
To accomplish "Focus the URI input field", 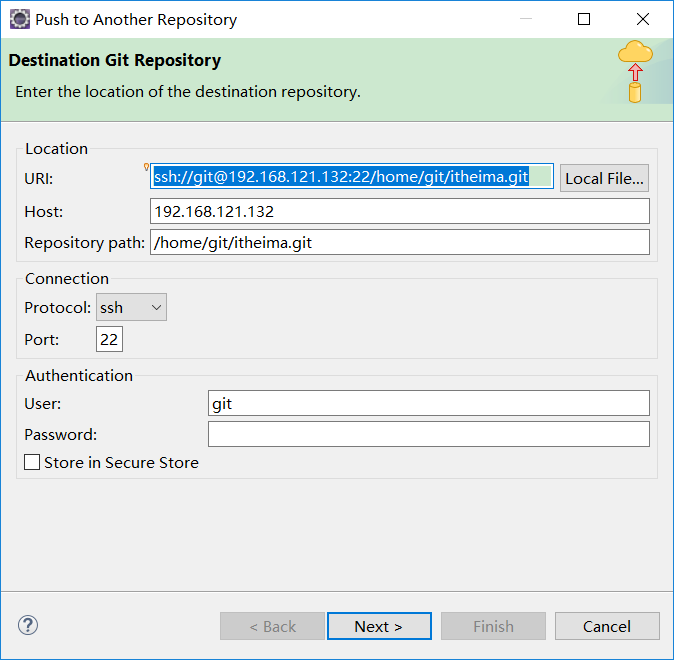I will [x=352, y=176].
